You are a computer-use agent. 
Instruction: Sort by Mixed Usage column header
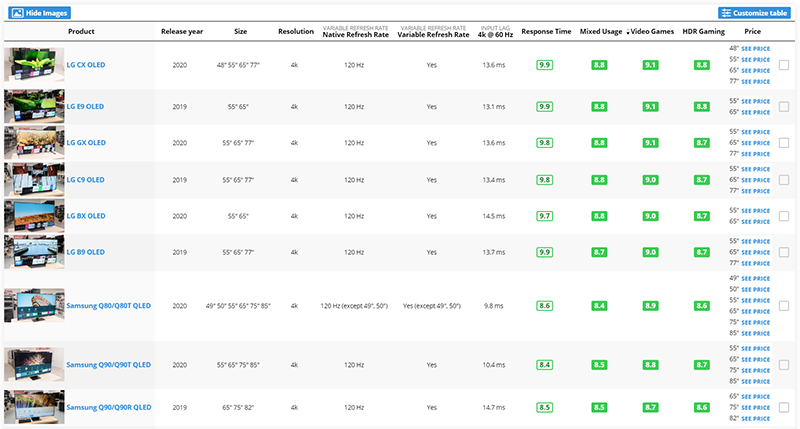(601, 31)
